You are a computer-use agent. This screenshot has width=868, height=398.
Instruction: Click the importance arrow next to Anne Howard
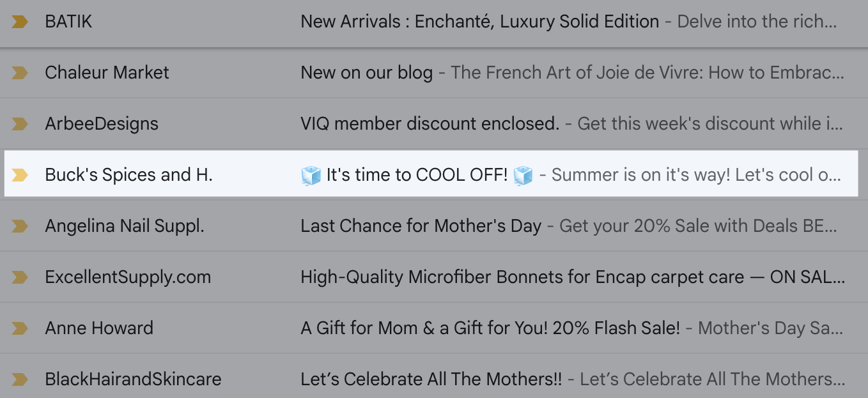[20, 328]
